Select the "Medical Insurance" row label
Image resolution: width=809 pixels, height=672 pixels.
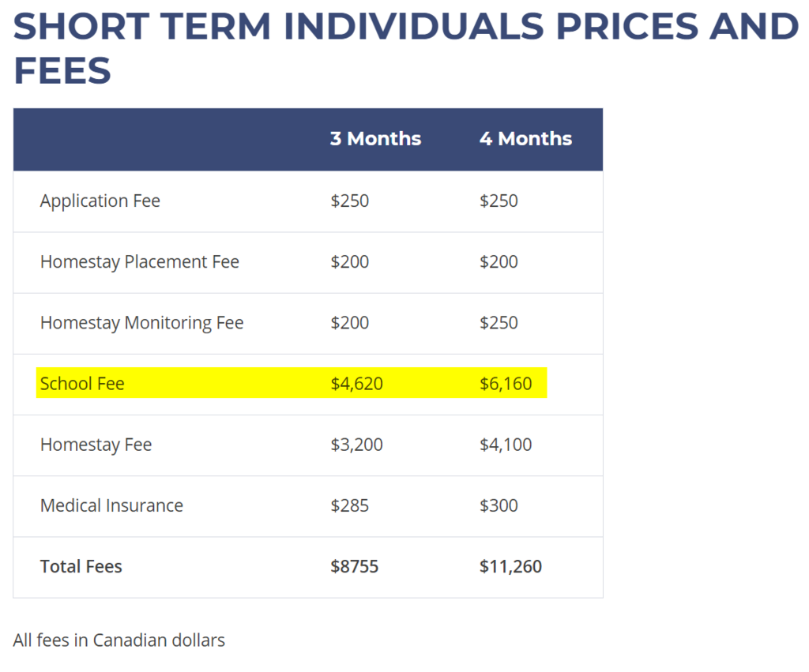point(111,506)
